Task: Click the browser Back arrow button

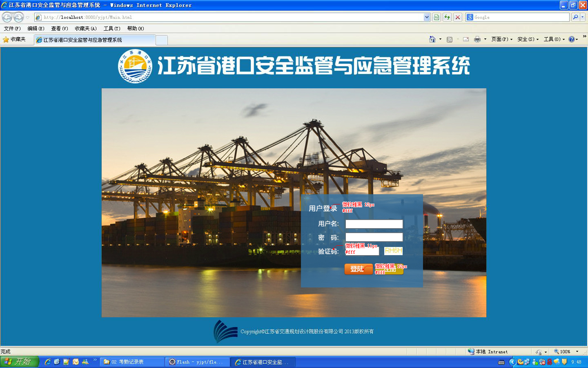Action: click(7, 17)
